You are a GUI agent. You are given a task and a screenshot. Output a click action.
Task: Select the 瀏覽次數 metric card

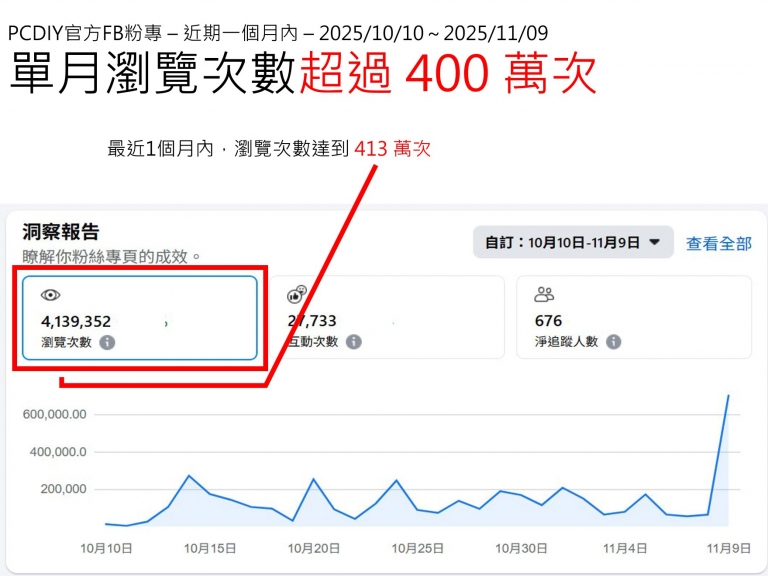click(x=139, y=318)
